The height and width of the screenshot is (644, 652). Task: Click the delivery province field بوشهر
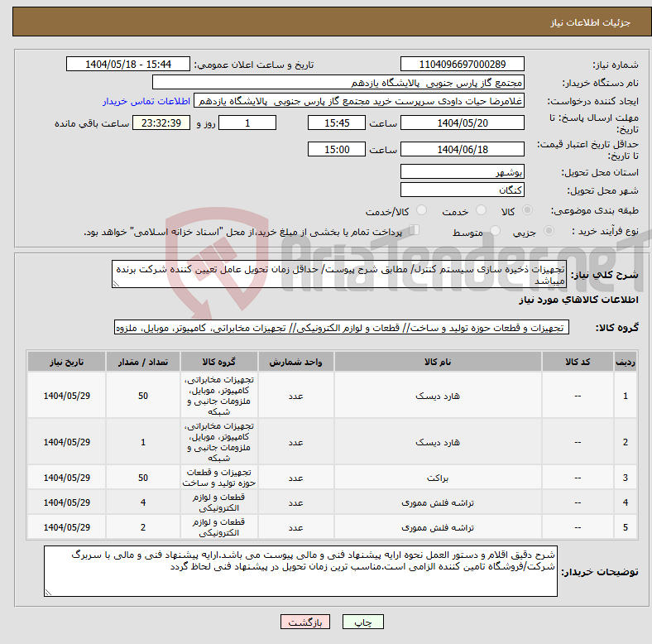(462, 171)
